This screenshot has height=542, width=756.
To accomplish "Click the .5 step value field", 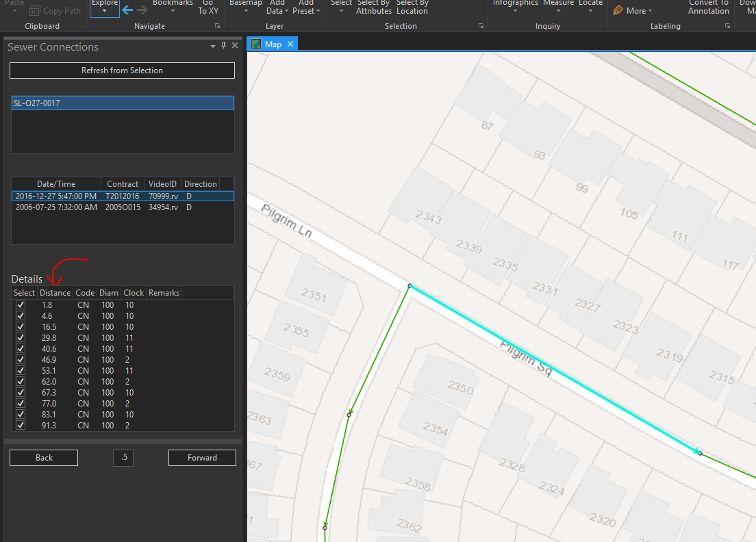I will click(123, 458).
